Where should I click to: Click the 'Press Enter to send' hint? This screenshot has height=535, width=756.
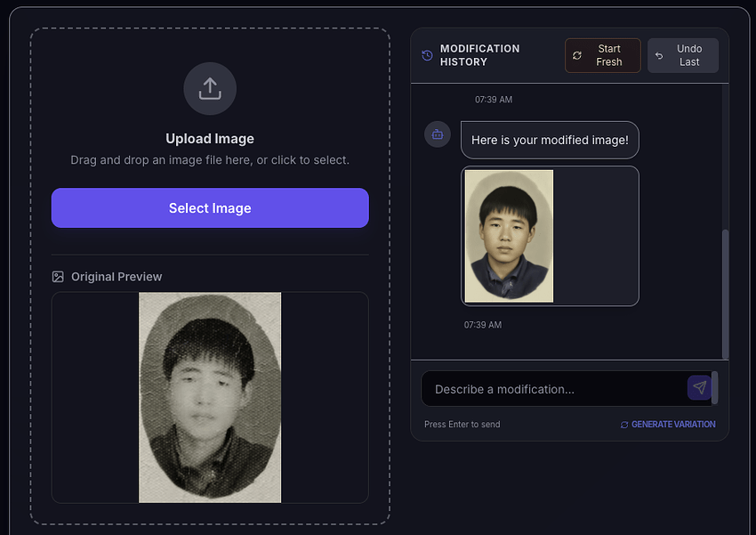pos(462,424)
